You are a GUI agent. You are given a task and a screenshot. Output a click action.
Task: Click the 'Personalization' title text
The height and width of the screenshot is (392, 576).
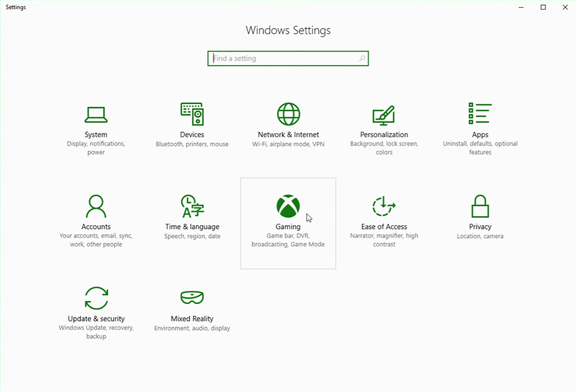click(384, 135)
